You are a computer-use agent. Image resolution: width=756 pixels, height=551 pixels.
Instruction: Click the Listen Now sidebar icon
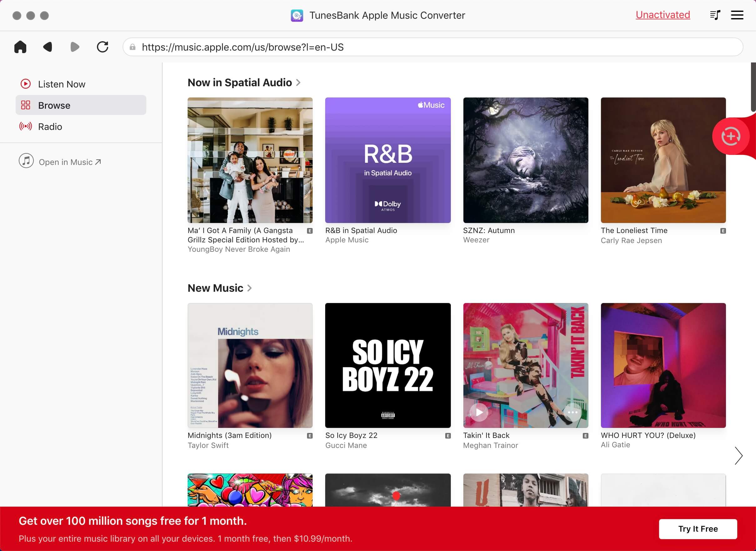pos(26,84)
